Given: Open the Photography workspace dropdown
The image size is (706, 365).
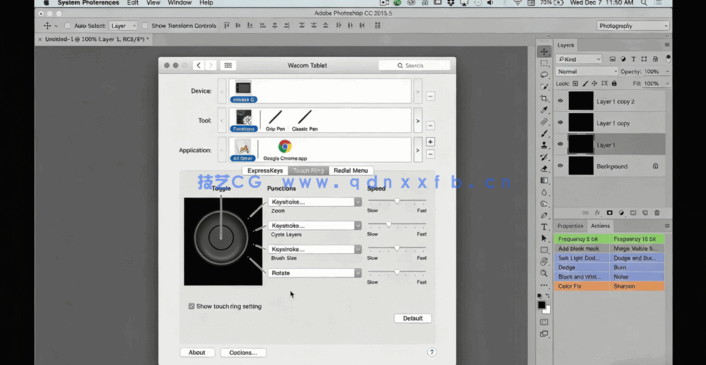Looking at the screenshot, I should click(x=633, y=26).
